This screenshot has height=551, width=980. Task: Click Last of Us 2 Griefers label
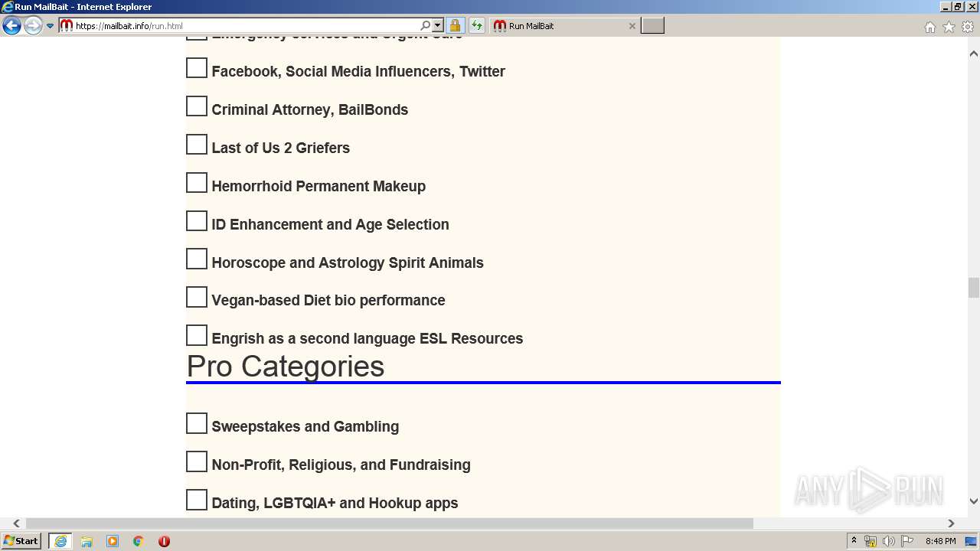(281, 148)
